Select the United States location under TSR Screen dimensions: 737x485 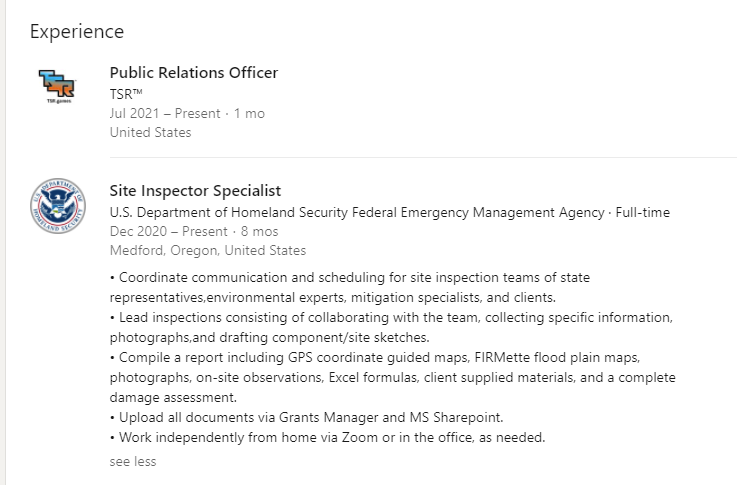150,133
